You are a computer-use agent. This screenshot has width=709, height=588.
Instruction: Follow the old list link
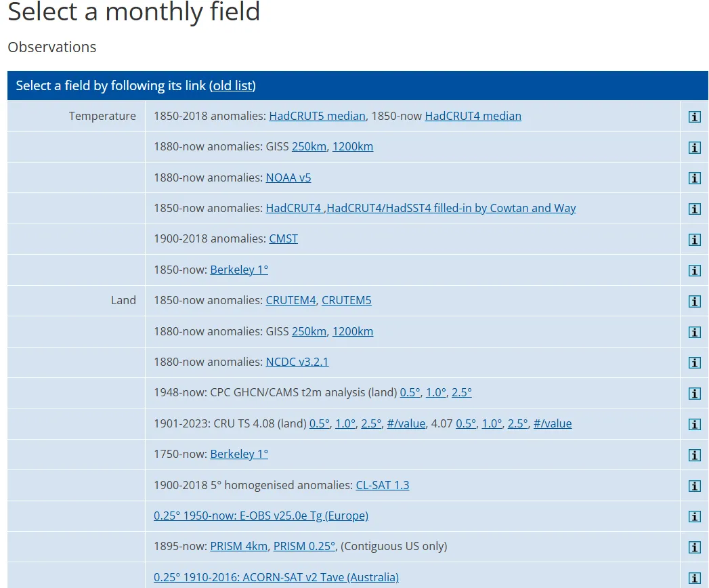coord(232,85)
